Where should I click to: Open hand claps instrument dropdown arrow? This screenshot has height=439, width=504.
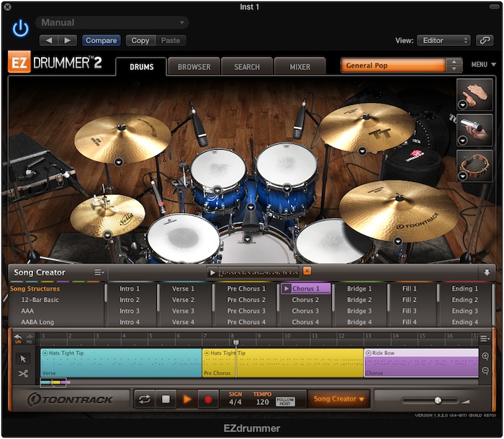pos(462,105)
